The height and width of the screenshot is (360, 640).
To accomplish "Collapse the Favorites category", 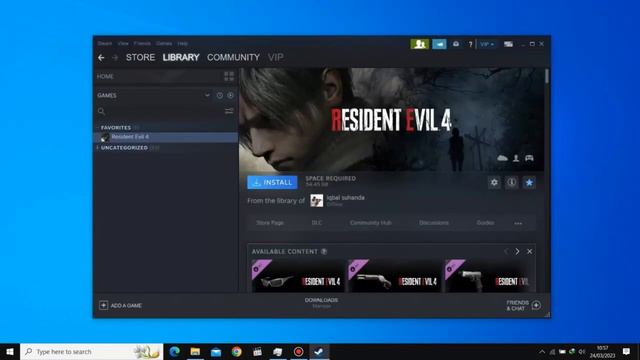I will pyautogui.click(x=116, y=128).
